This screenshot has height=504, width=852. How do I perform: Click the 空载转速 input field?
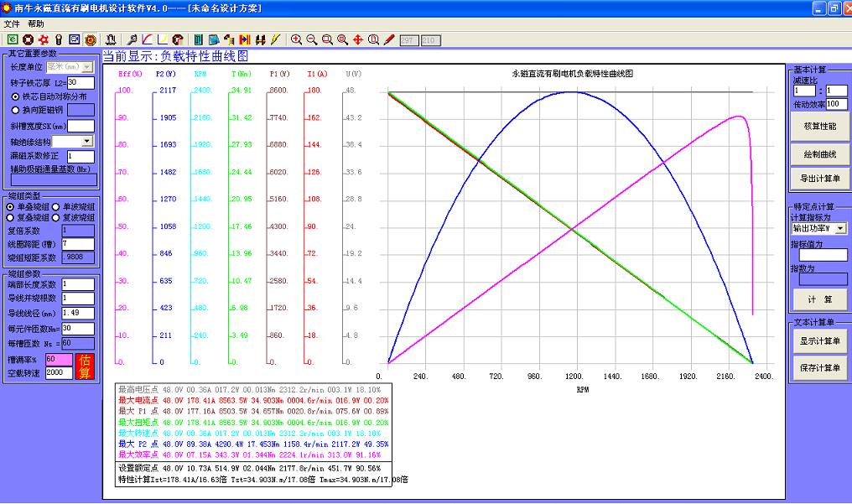[59, 372]
